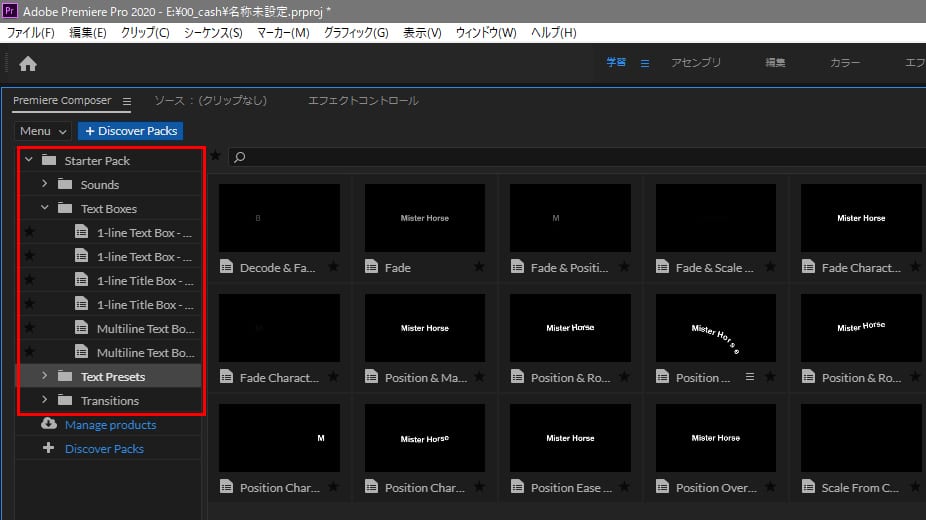Click preset icon next to Fade
The height and width of the screenshot is (520, 926).
point(371,267)
